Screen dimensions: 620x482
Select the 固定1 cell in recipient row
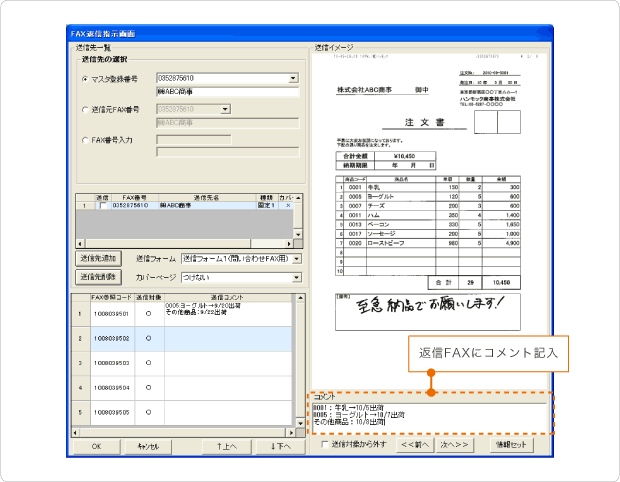click(x=267, y=206)
